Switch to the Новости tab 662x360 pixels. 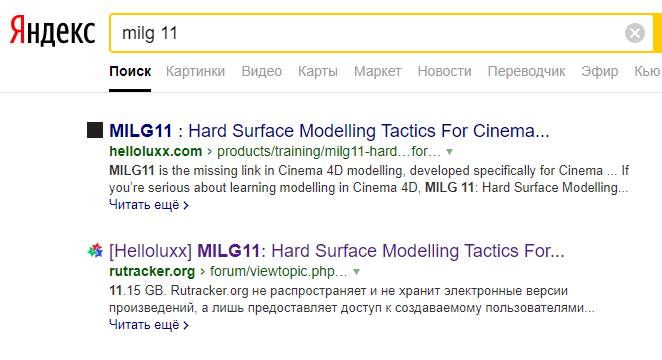[444, 71]
